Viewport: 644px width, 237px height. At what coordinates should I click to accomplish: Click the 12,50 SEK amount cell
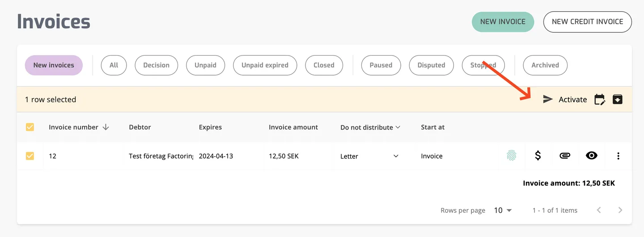click(284, 156)
